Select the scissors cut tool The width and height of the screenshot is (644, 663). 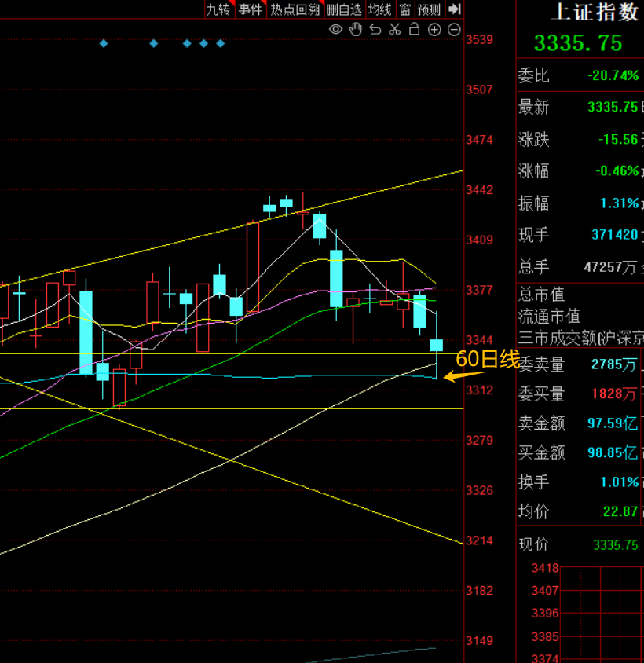click(x=394, y=30)
